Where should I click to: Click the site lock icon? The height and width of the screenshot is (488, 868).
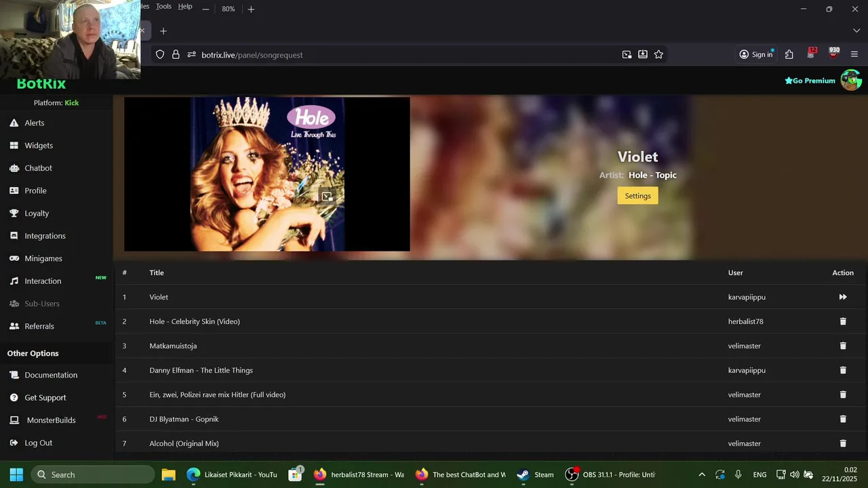176,55
